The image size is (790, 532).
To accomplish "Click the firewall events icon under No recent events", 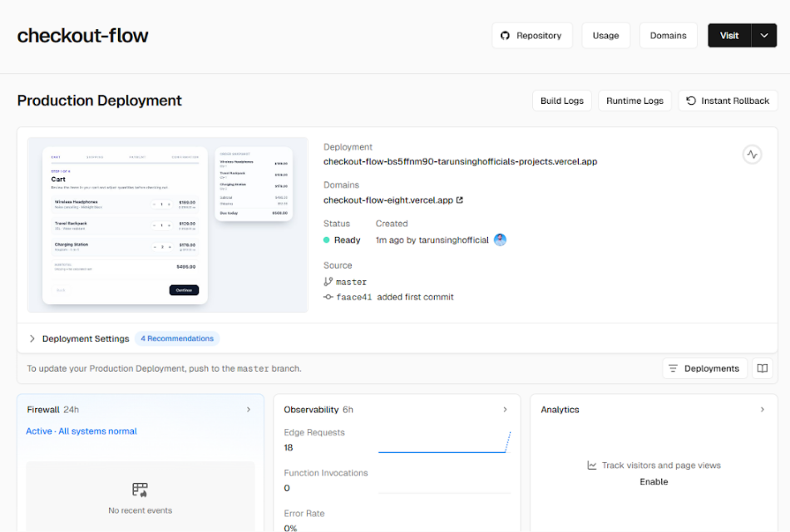I will (140, 490).
